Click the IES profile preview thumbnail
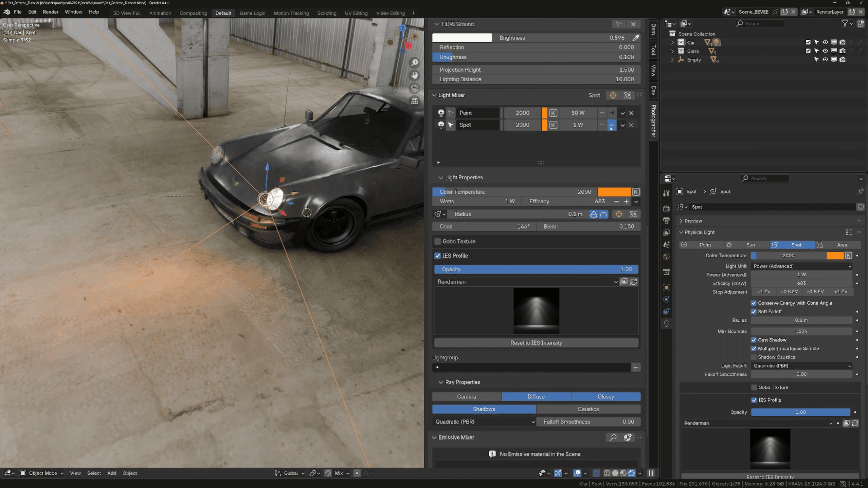 [x=536, y=311]
